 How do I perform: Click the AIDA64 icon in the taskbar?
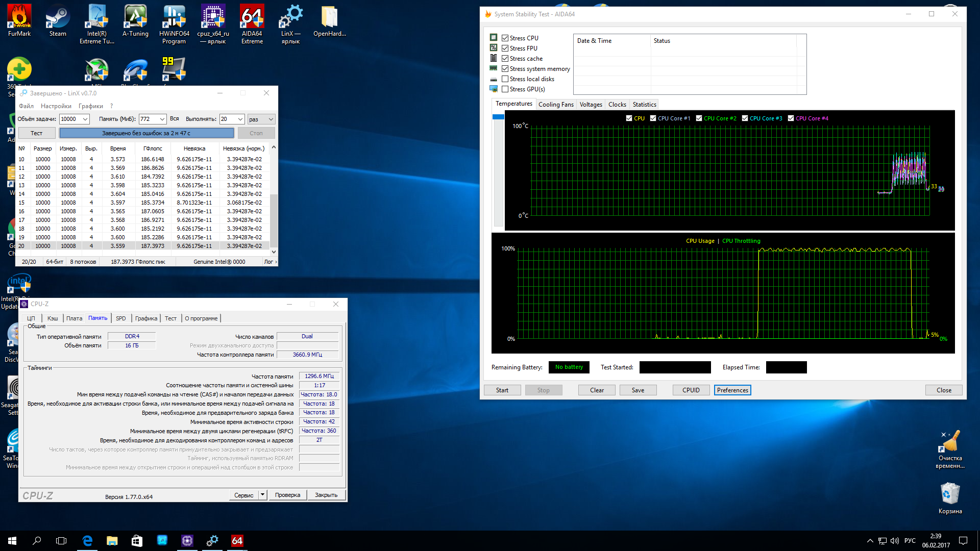click(x=237, y=540)
